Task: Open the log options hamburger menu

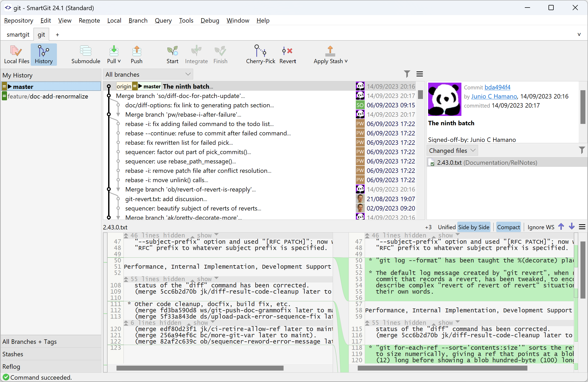Action: click(x=419, y=74)
